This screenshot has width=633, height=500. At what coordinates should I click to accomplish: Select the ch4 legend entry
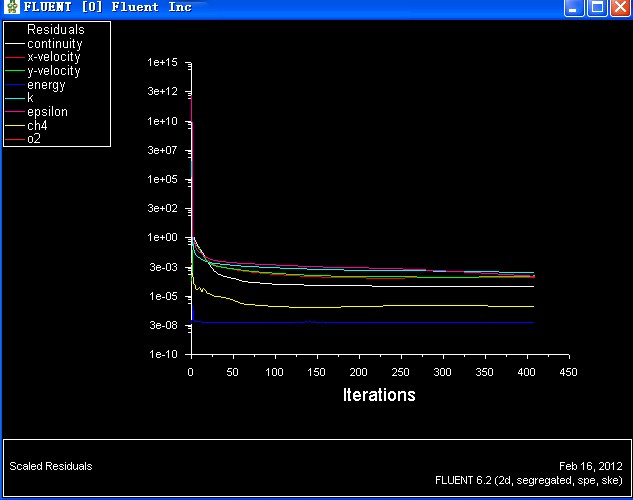(x=37, y=126)
